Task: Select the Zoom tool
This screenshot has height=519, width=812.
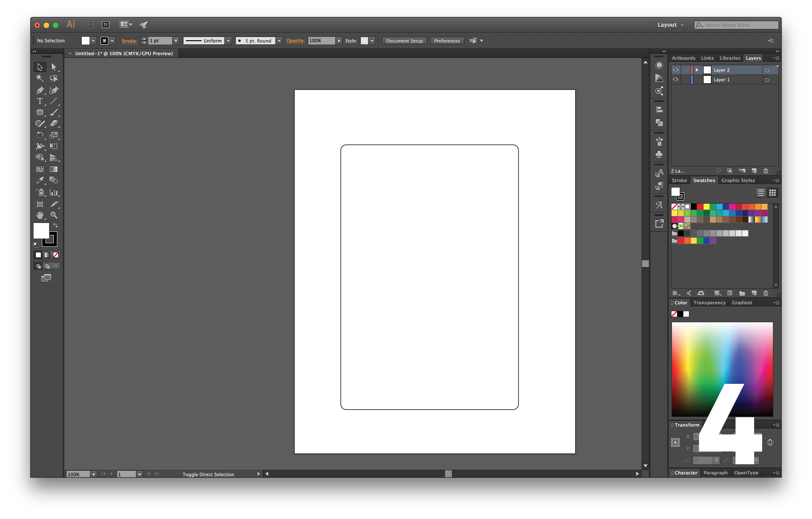Action: [54, 215]
